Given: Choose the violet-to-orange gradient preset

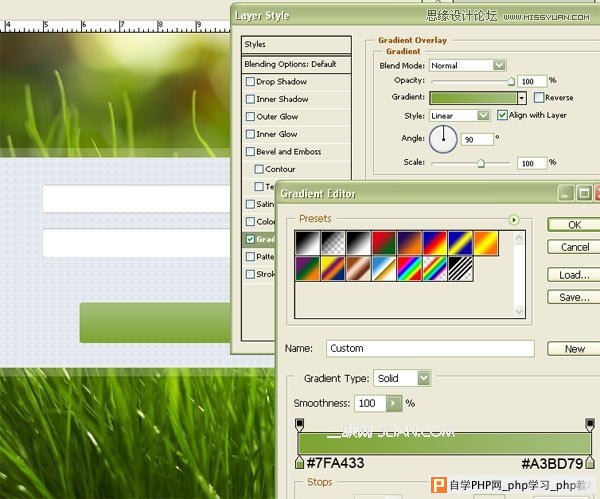Looking at the screenshot, I should point(410,243).
